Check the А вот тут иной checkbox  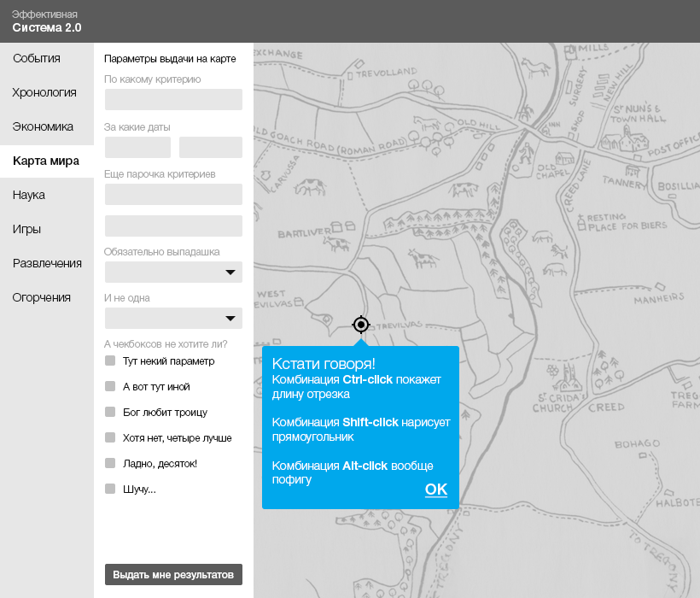point(110,386)
